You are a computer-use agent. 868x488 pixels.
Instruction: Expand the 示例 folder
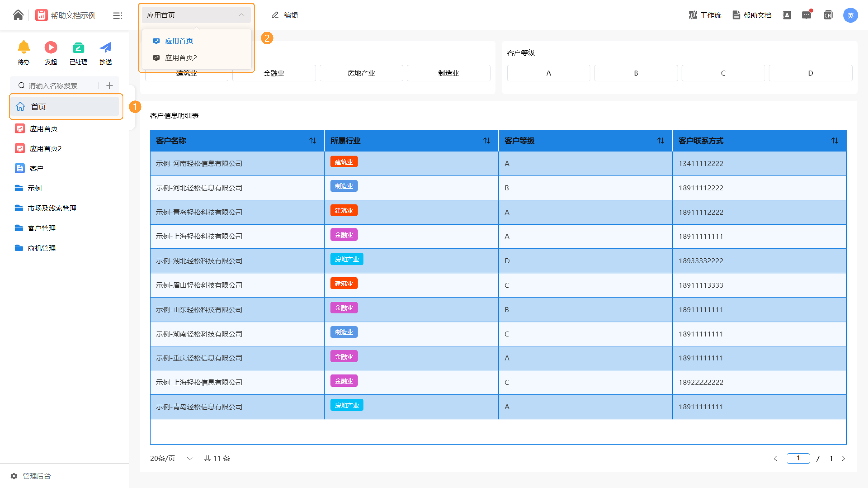[x=65, y=188]
